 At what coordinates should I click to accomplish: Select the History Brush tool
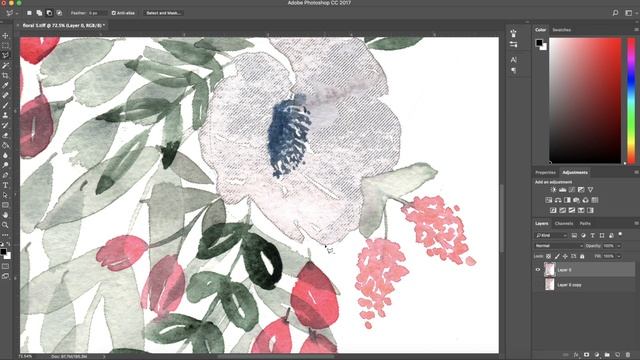click(5, 125)
